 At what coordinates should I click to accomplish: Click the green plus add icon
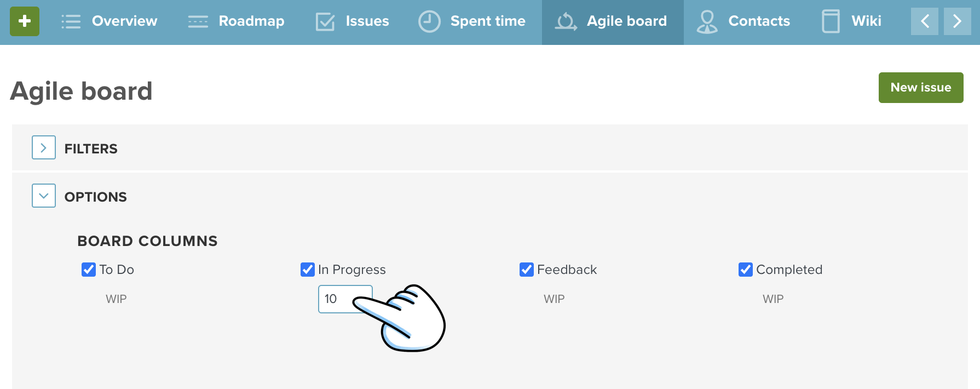[x=25, y=21]
